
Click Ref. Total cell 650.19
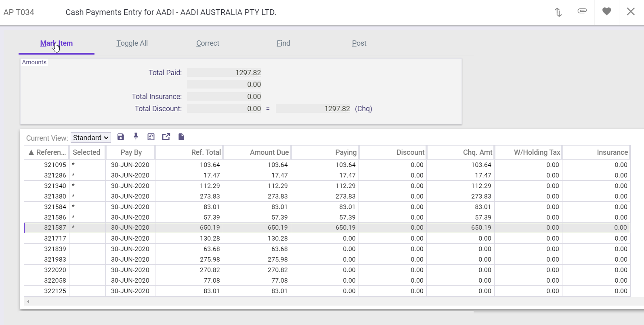[189, 228]
